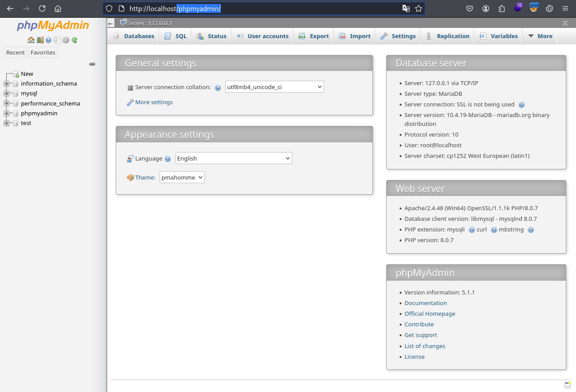Bookmark this page with star icon
This screenshot has width=576, height=392.
(419, 8)
